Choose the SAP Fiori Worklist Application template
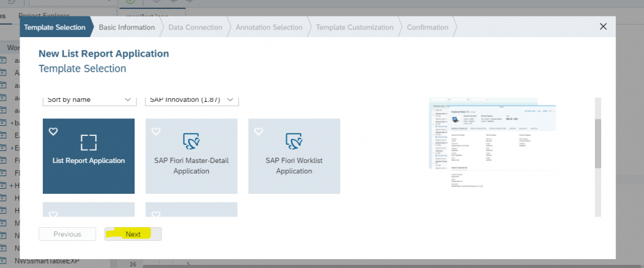 click(x=294, y=156)
